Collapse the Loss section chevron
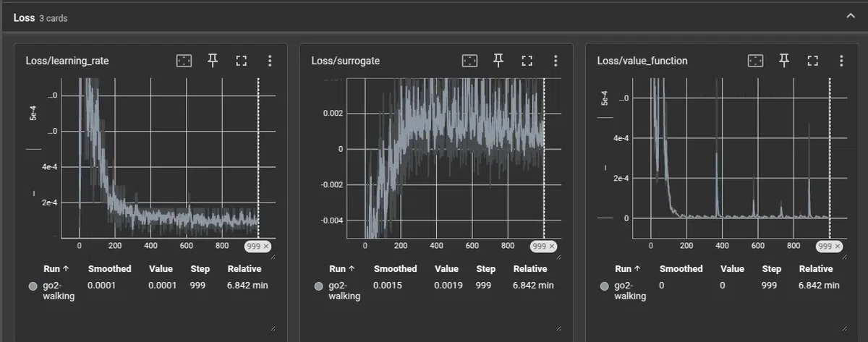Screen dimensions: 868x342 pos(851,17)
